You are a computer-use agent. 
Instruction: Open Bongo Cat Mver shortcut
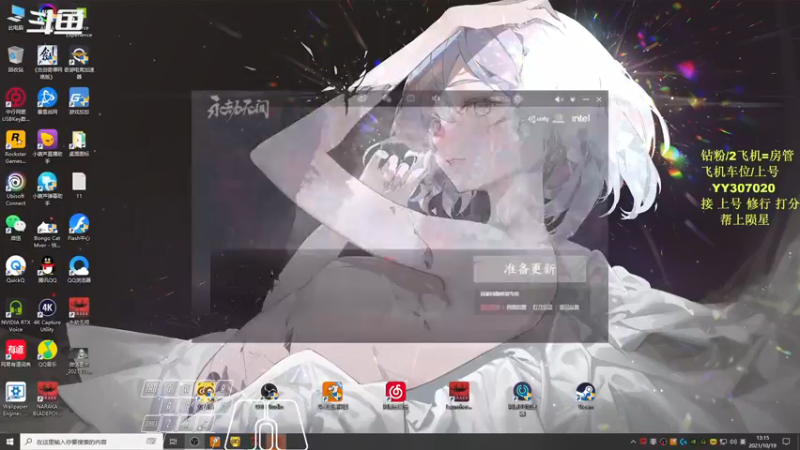click(47, 231)
